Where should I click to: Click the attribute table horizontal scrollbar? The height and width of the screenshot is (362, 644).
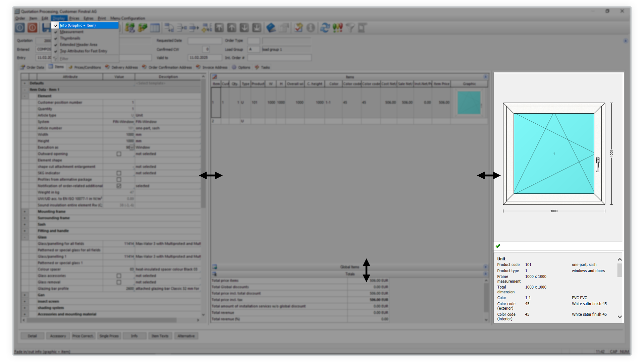coord(102,320)
